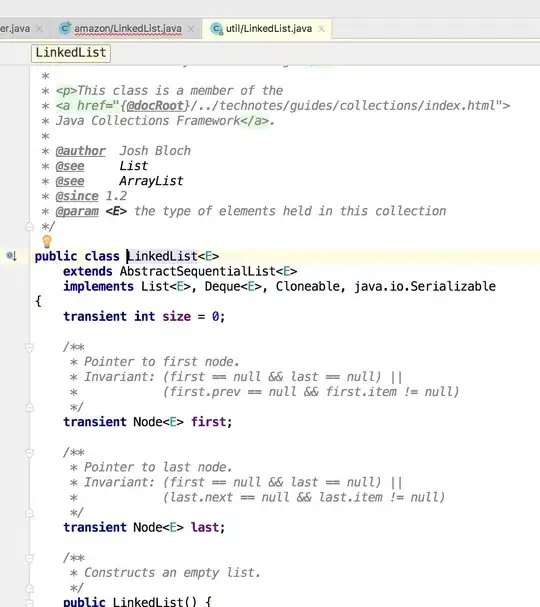Click the implemented-by gutter icon beside class

11,256
